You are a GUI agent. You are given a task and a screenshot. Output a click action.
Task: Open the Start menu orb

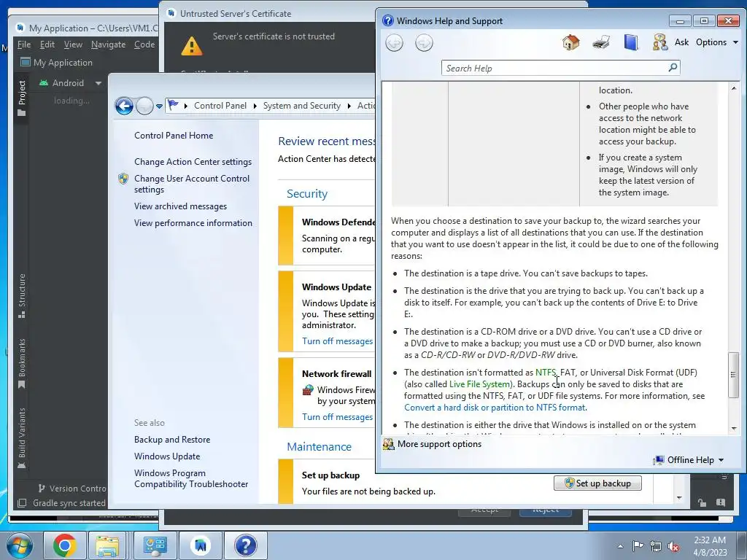point(20,545)
